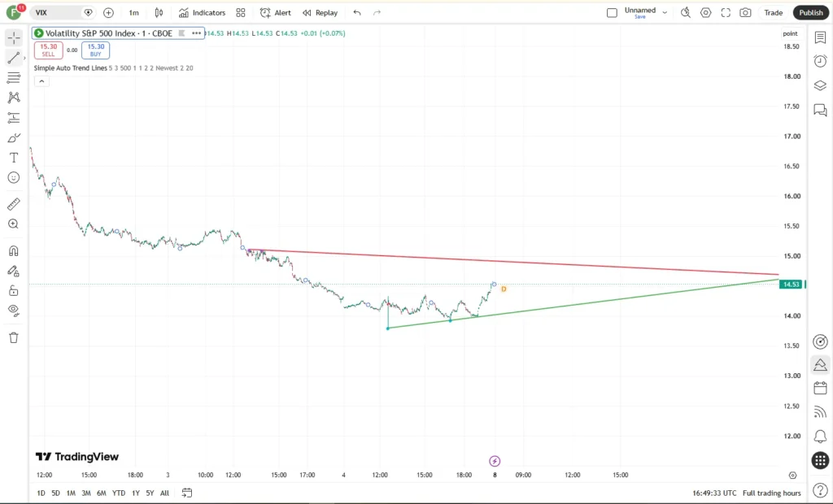Open the help center question icon

click(820, 491)
